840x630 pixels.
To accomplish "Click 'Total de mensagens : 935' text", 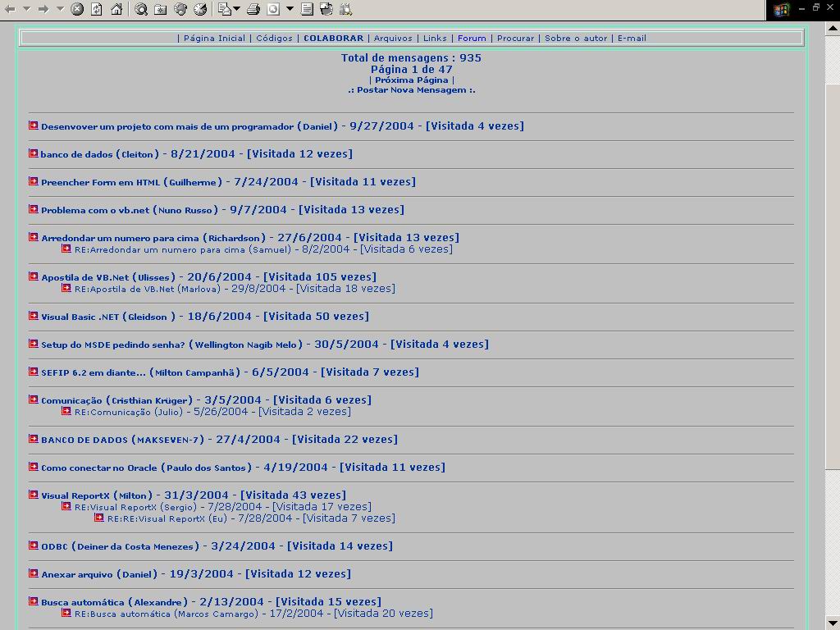I will [x=412, y=58].
